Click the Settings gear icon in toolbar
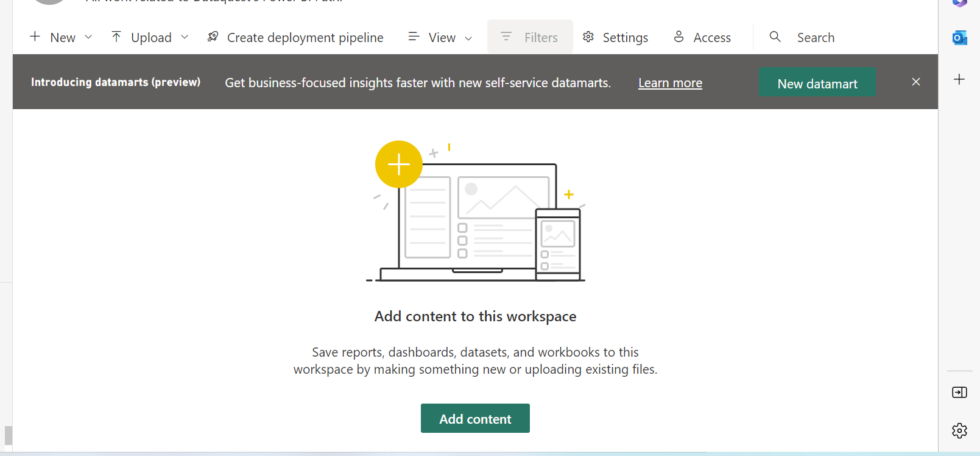The width and height of the screenshot is (980, 456). (588, 37)
